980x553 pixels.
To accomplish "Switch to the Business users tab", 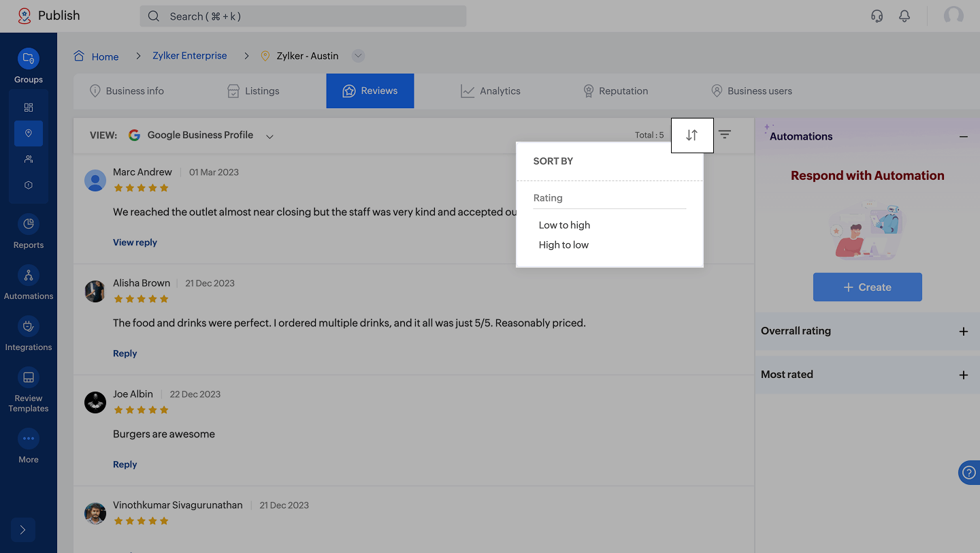I will (752, 91).
